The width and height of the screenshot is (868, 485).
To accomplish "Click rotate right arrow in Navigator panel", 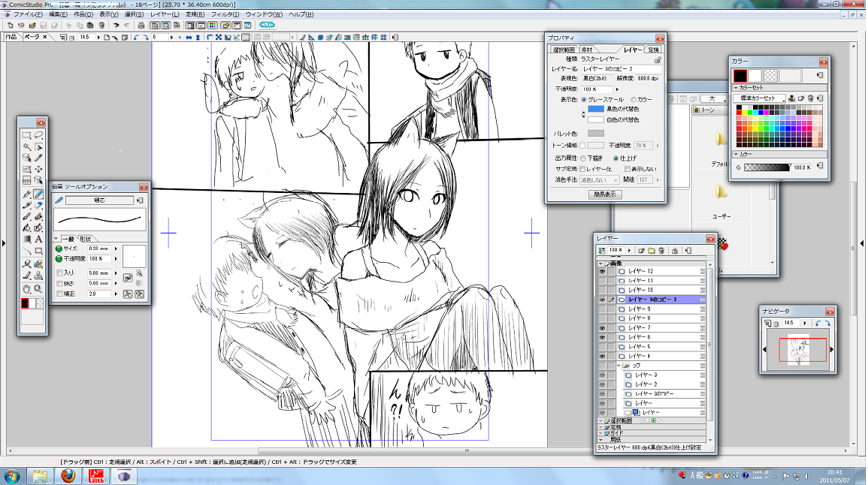I will click(827, 323).
